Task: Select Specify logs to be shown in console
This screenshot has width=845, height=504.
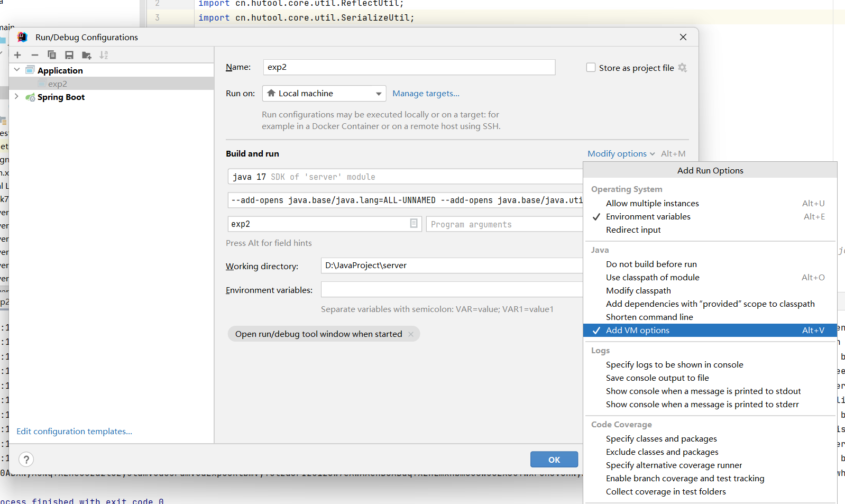Action: tap(710, 365)
